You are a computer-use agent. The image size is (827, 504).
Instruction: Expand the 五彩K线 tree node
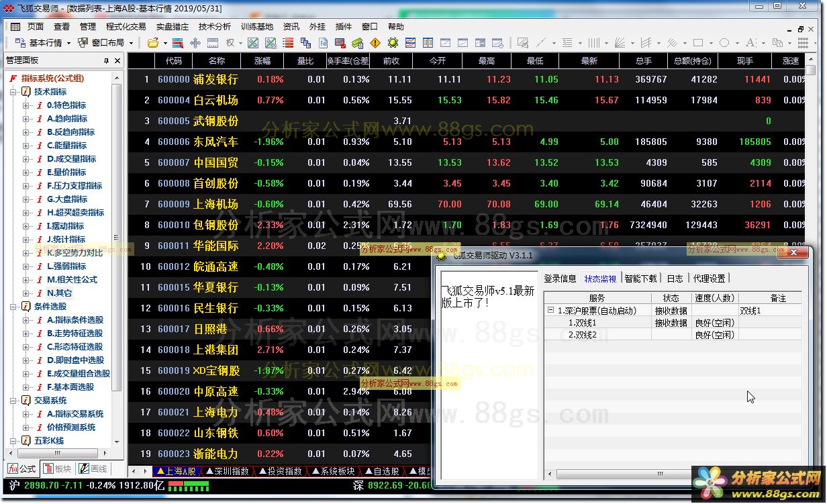pyautogui.click(x=13, y=441)
